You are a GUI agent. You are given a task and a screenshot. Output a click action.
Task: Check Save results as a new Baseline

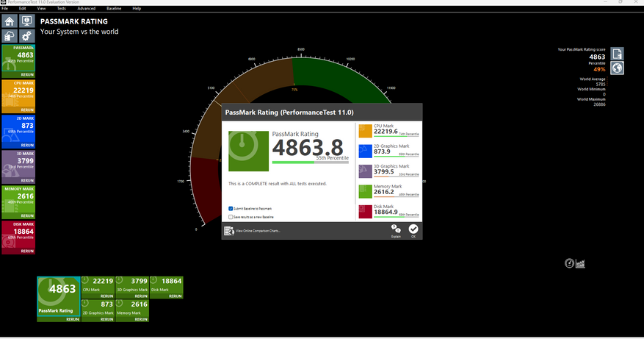(x=231, y=217)
